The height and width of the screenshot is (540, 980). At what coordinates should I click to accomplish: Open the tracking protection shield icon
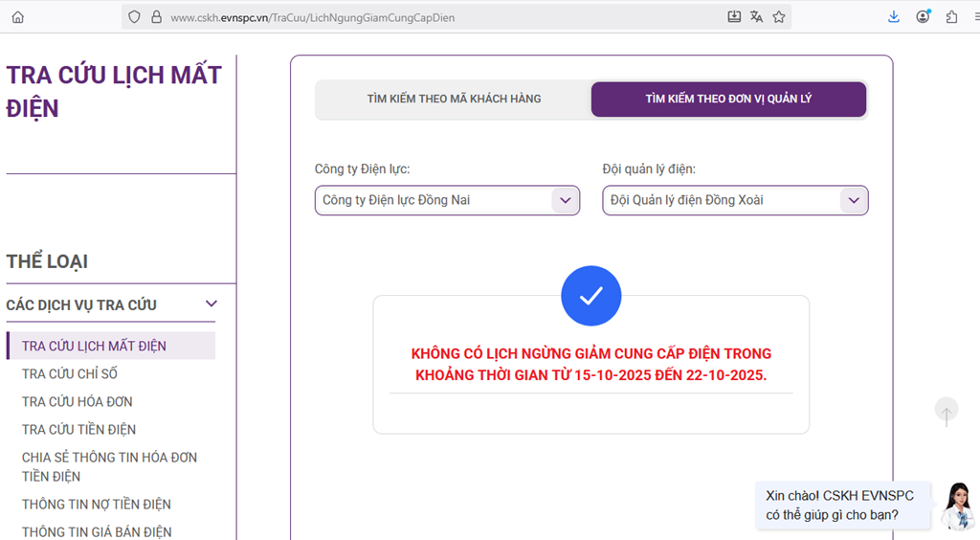pyautogui.click(x=134, y=16)
